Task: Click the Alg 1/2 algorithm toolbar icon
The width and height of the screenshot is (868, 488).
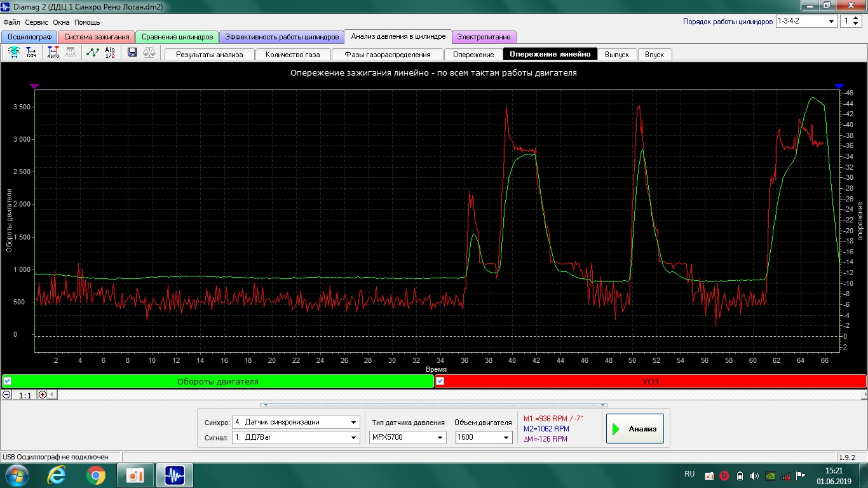Action: tap(110, 53)
